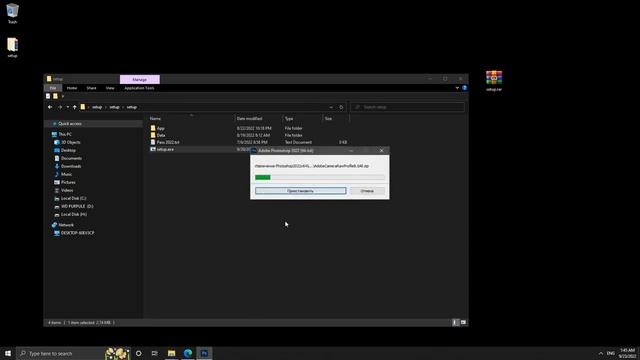Click the taskbar search box
This screenshot has width=640, height=360.
coord(73,353)
